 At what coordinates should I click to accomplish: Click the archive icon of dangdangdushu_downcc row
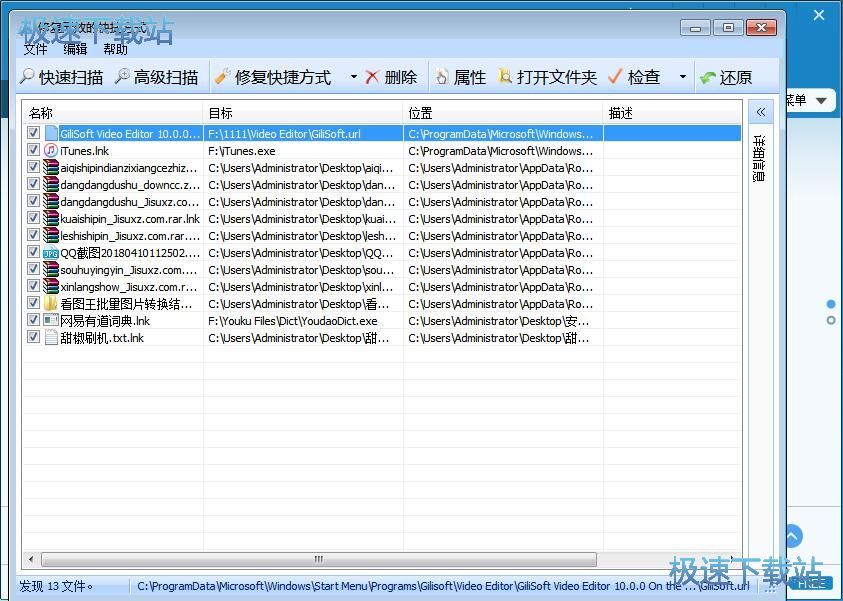(51, 184)
